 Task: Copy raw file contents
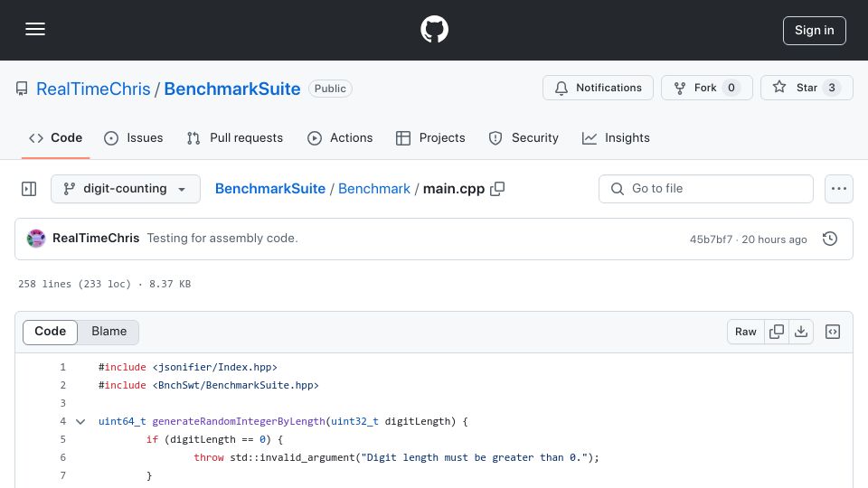777,332
